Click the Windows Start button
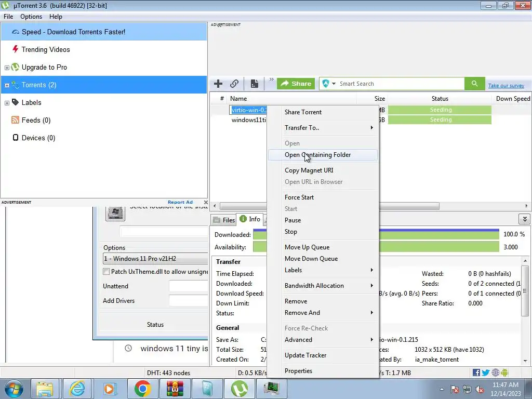Image resolution: width=532 pixels, height=399 pixels. [14, 389]
